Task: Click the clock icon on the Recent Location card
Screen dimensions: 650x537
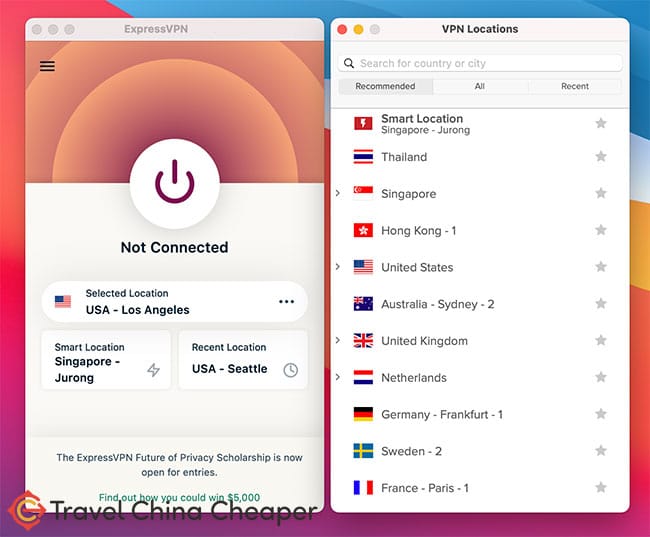Action: point(291,369)
